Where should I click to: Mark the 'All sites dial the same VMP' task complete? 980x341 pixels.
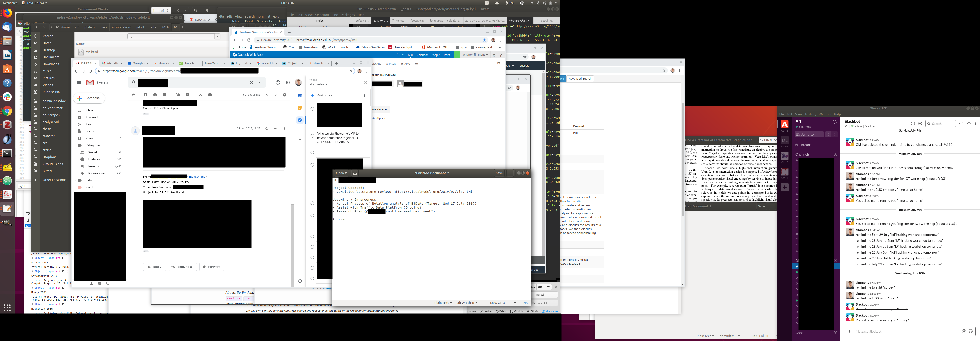click(x=312, y=136)
